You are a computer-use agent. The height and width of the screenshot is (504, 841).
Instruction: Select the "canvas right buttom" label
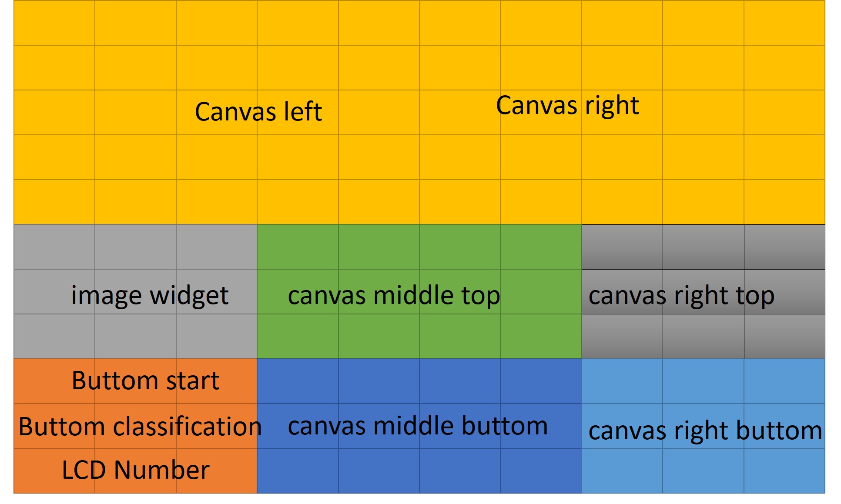pos(705,431)
